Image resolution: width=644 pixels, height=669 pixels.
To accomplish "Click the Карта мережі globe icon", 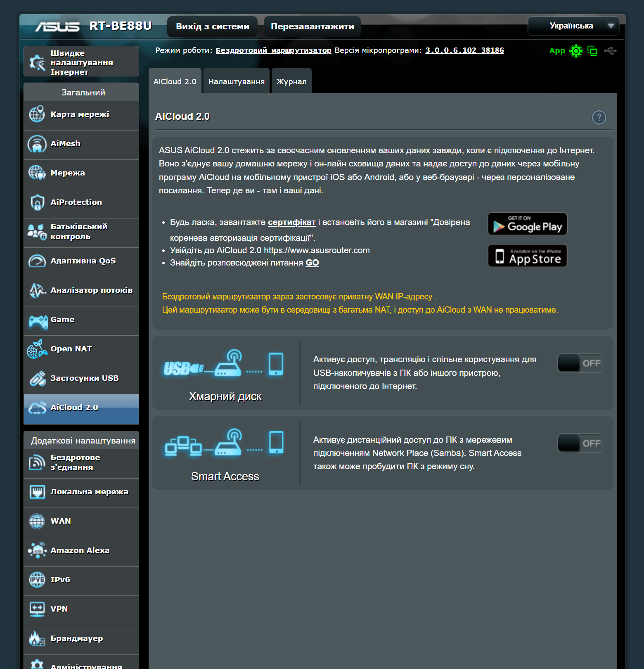I will [37, 114].
